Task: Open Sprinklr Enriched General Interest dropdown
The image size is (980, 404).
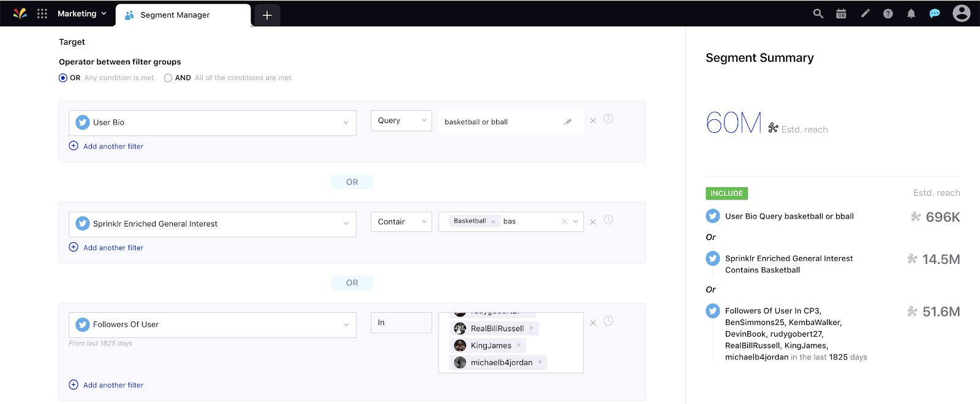Action: click(213, 224)
